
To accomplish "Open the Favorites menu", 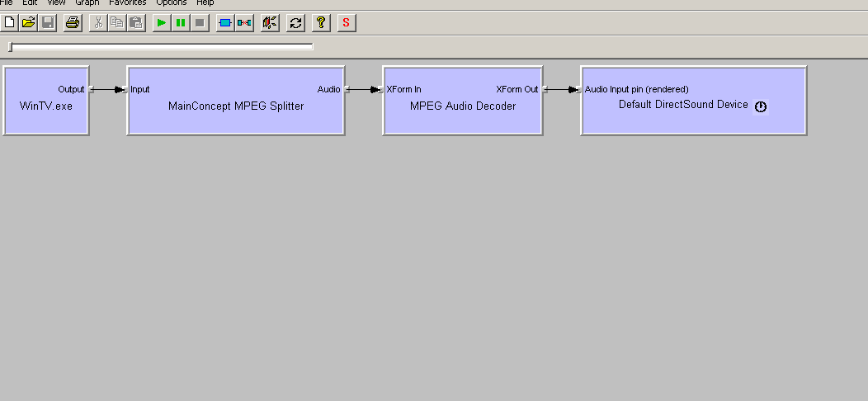I will [x=127, y=2].
